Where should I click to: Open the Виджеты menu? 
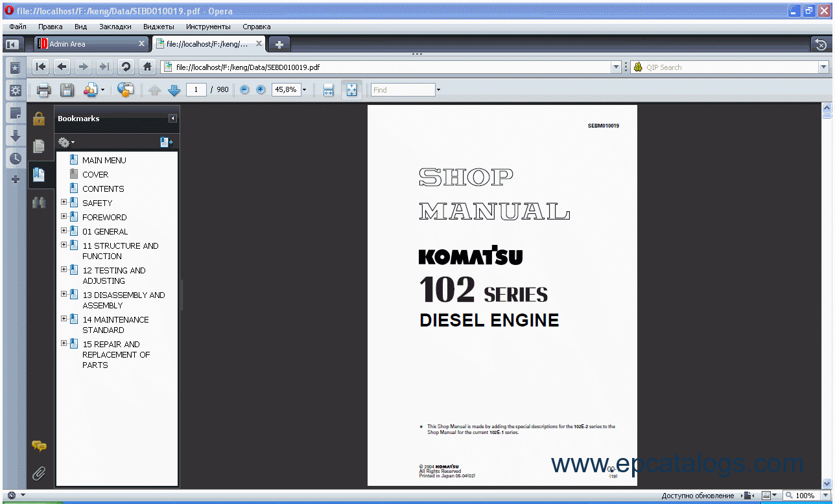[x=158, y=27]
